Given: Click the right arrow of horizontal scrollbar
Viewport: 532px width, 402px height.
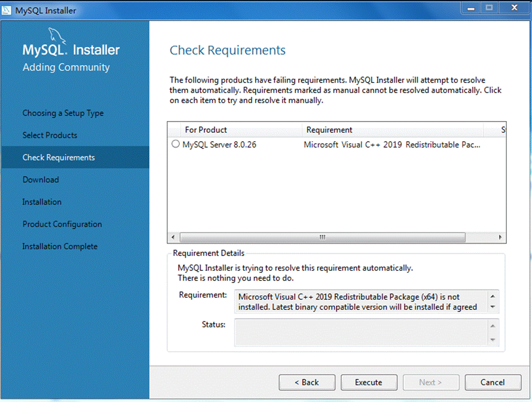Looking at the screenshot, I should [x=500, y=238].
